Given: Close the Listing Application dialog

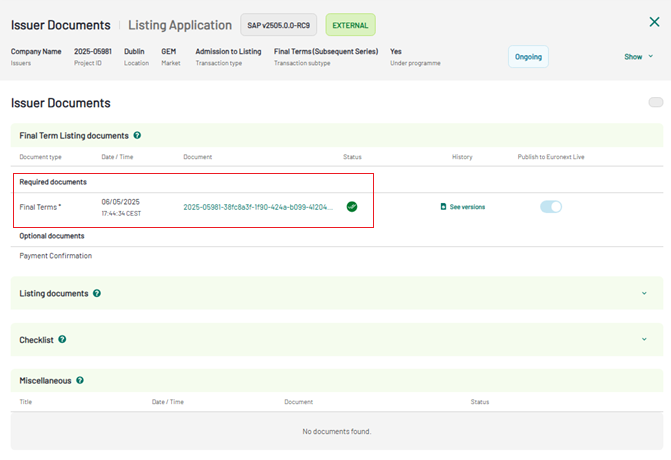Looking at the screenshot, I should (x=654, y=22).
